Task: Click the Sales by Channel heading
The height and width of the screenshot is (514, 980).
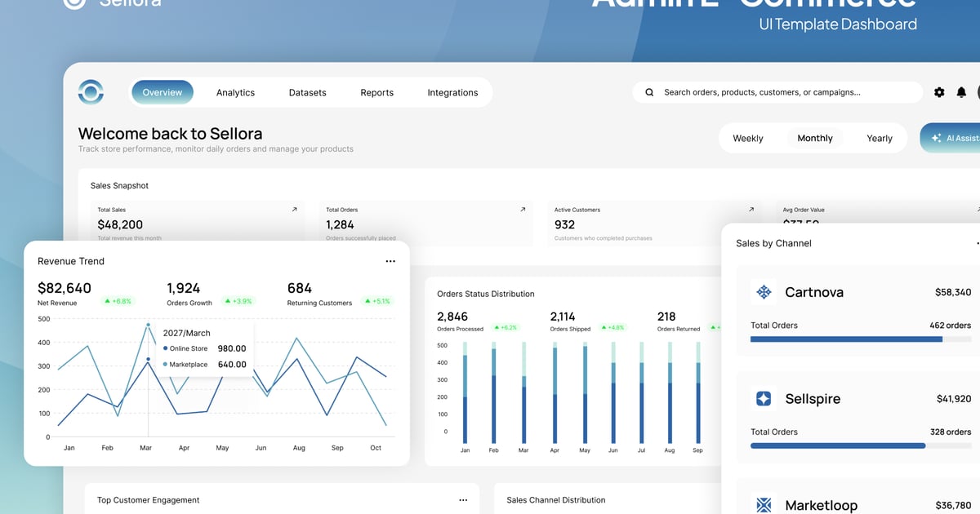Action: click(x=773, y=243)
